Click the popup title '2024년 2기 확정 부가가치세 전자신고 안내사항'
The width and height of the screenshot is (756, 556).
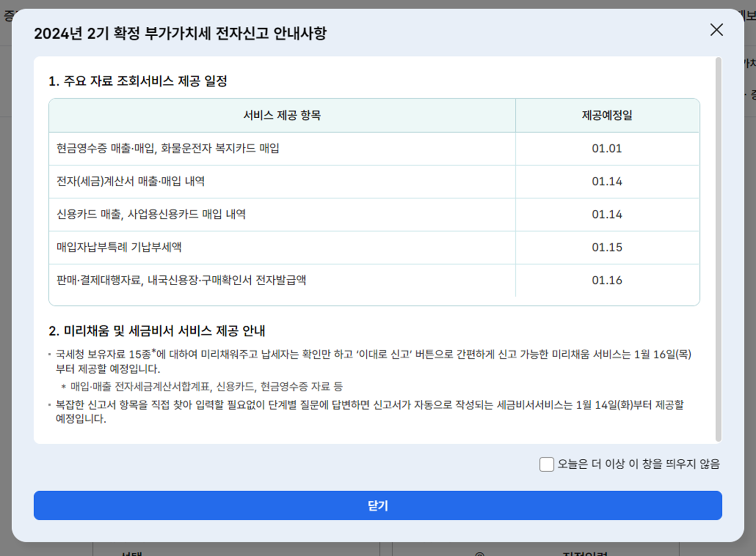tap(182, 33)
